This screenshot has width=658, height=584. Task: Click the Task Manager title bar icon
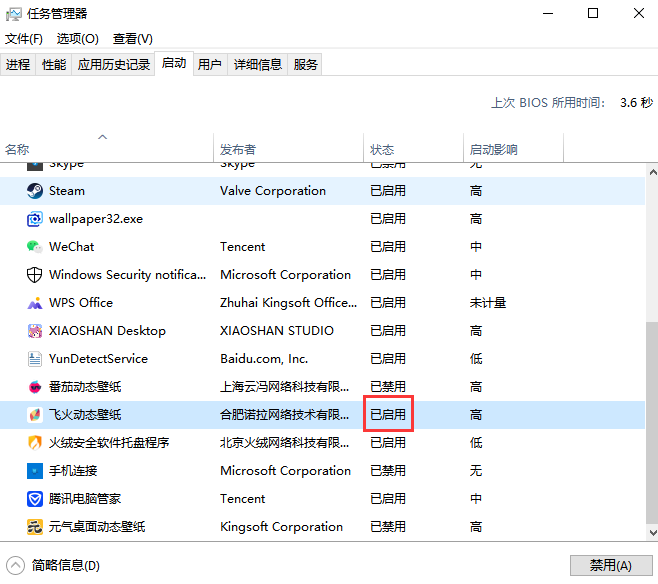[x=13, y=14]
